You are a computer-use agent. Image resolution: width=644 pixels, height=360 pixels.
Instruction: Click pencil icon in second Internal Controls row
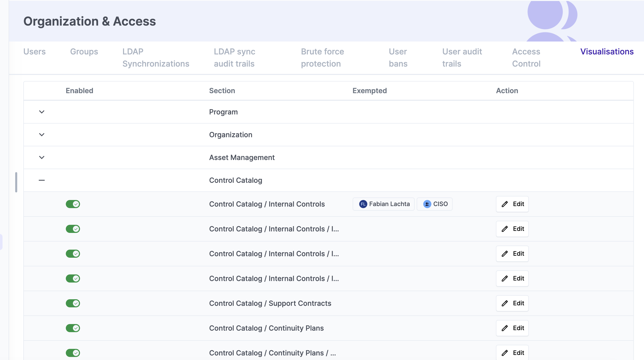coord(505,229)
